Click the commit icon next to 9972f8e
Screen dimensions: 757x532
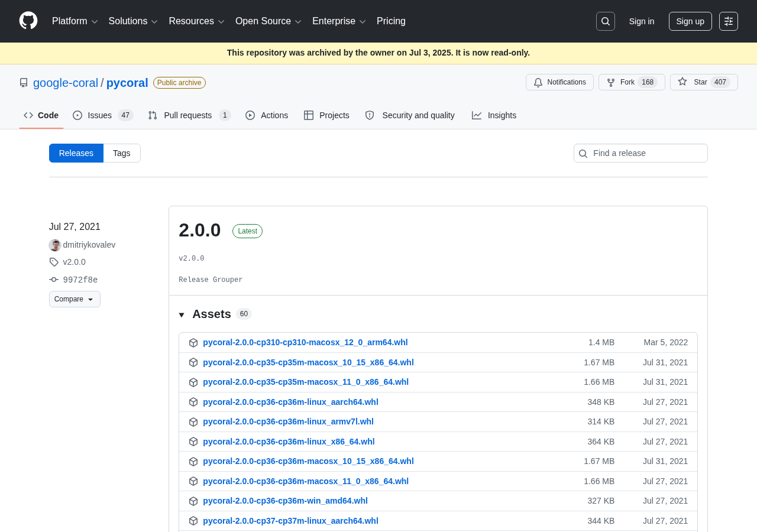tap(54, 280)
